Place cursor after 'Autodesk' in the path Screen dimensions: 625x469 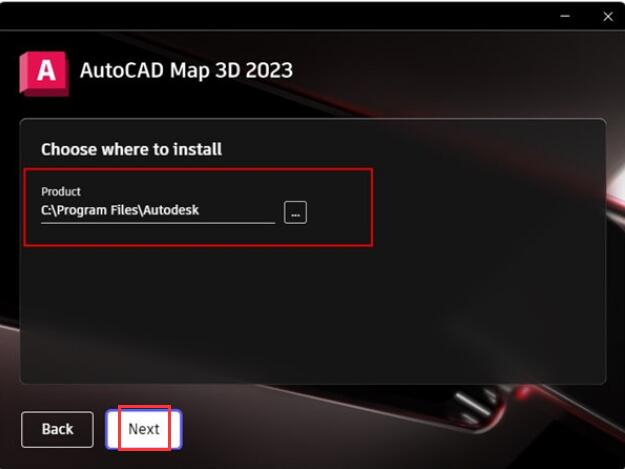click(x=199, y=210)
